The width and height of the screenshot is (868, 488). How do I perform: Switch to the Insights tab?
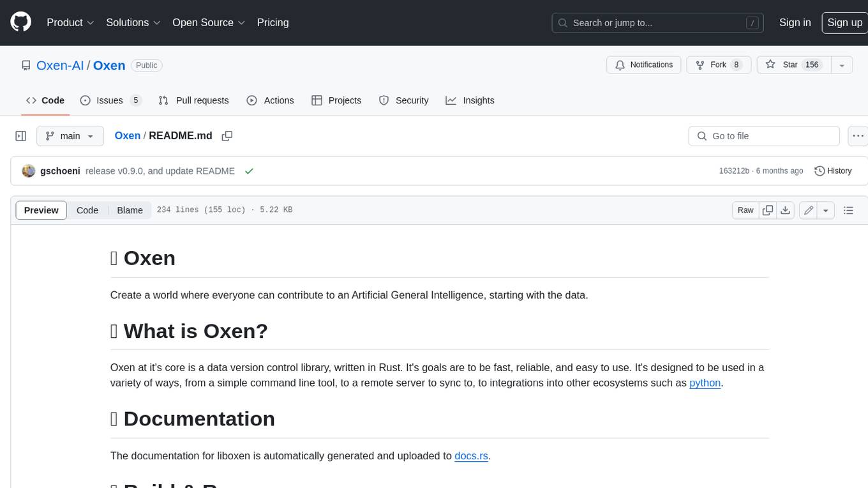pos(470,100)
